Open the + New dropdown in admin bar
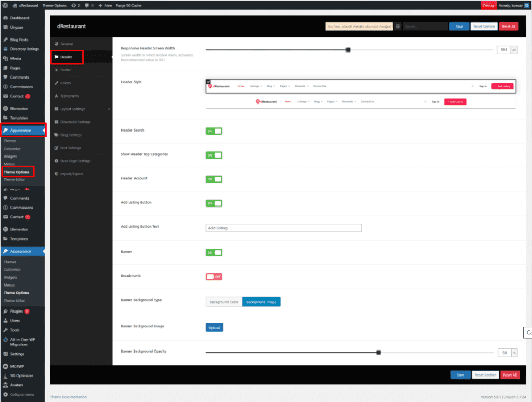Image resolution: width=532 pixels, height=402 pixels. [x=105, y=5]
